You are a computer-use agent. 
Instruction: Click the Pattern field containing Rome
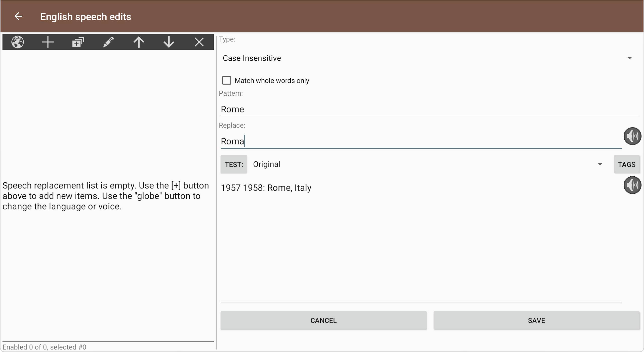[428, 109]
